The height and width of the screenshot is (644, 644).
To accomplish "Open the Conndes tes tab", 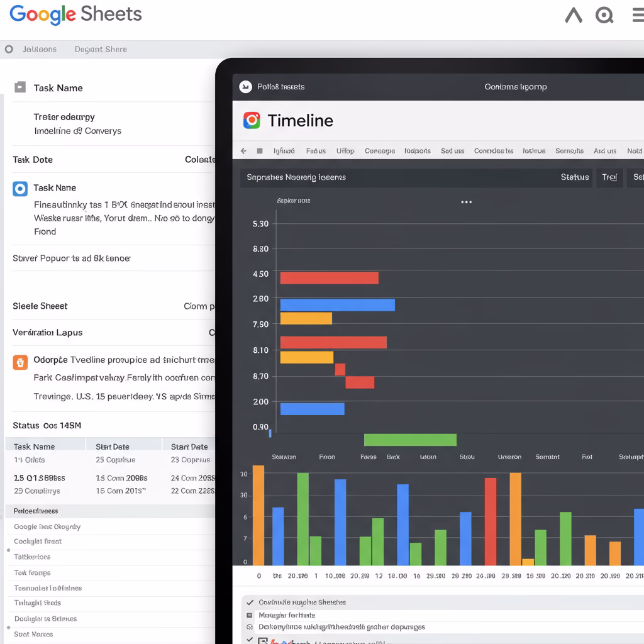I will coord(494,151).
